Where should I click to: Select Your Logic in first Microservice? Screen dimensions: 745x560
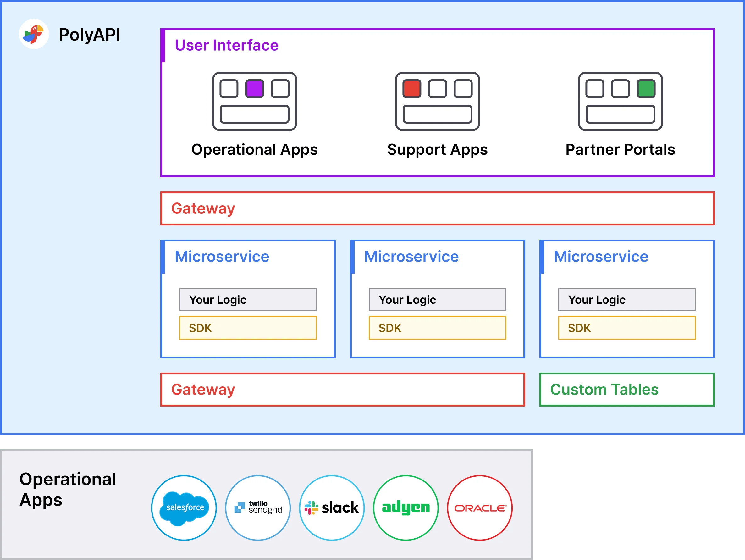click(x=248, y=300)
